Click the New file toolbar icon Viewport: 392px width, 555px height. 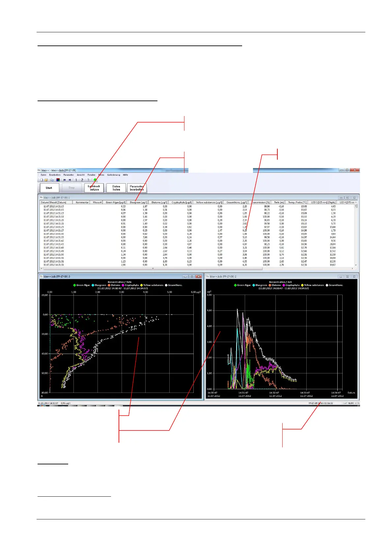42,180
